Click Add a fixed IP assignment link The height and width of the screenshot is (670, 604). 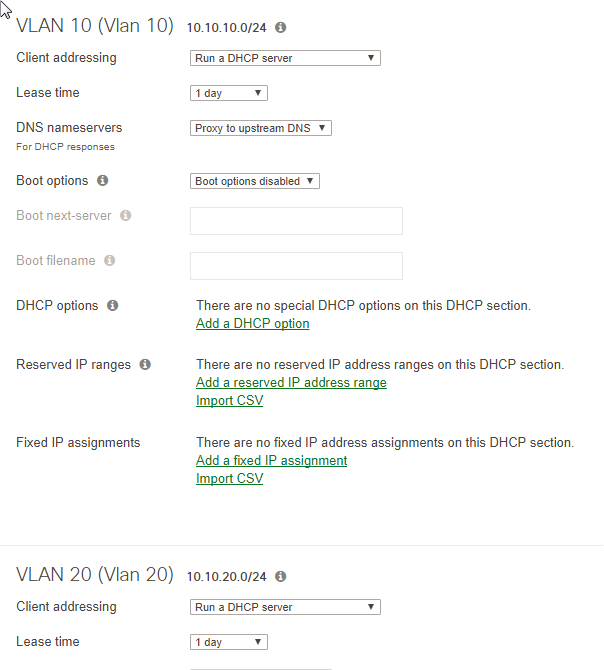tap(272, 461)
